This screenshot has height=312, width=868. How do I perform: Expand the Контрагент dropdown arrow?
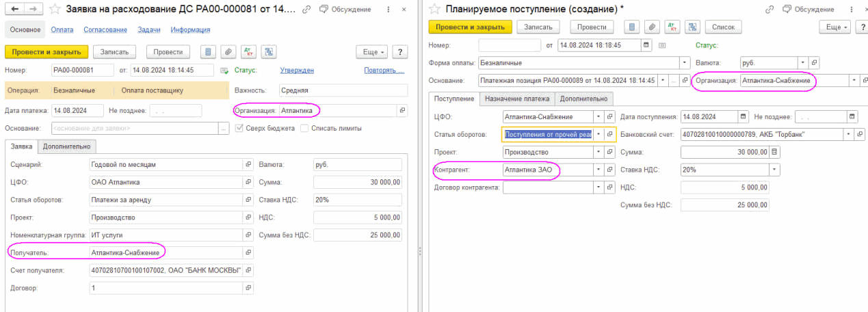point(599,170)
